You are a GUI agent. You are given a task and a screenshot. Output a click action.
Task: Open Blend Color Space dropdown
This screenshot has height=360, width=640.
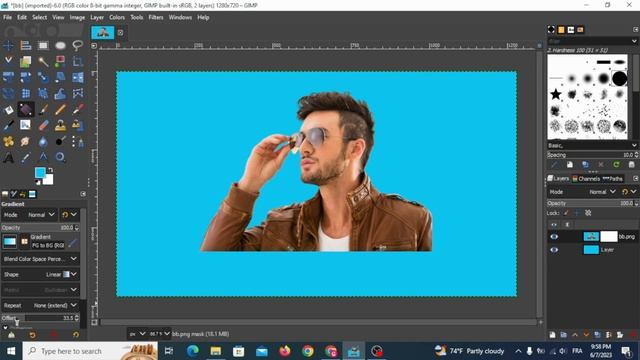point(40,259)
